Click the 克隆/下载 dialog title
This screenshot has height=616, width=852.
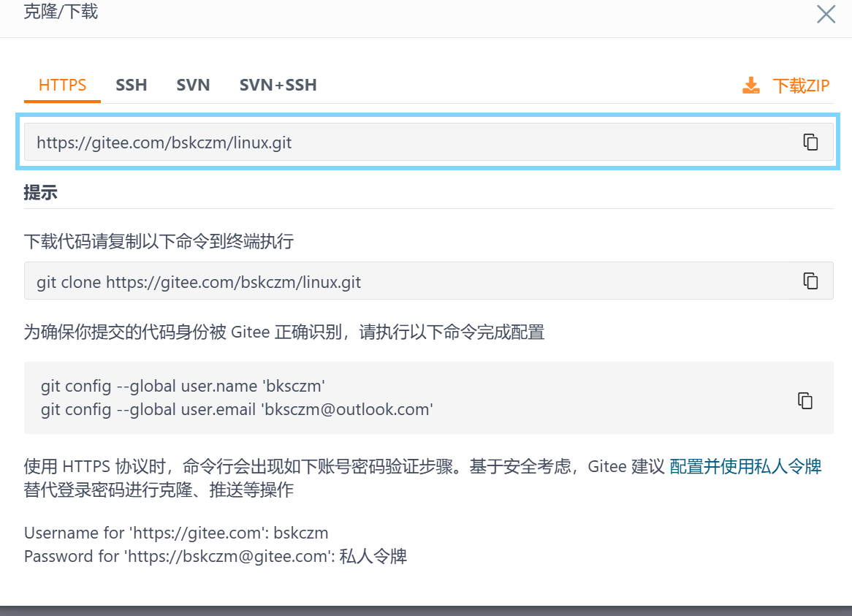(x=61, y=12)
